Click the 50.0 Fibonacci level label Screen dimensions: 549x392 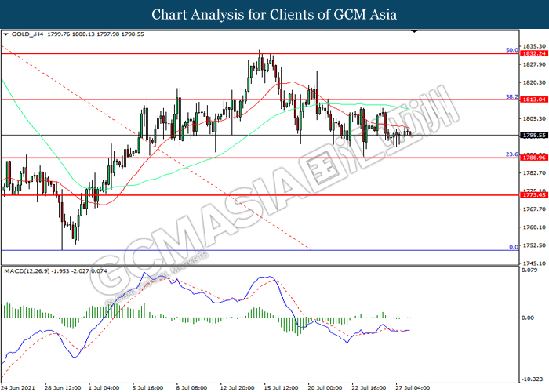pyautogui.click(x=512, y=50)
